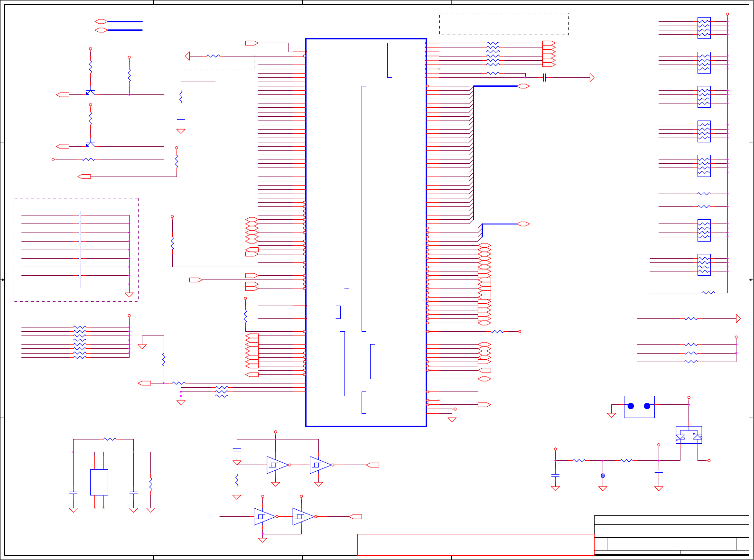The image size is (754, 560).
Task: Select first Schmitt inverter in lower buffer pair
Action: (x=265, y=517)
